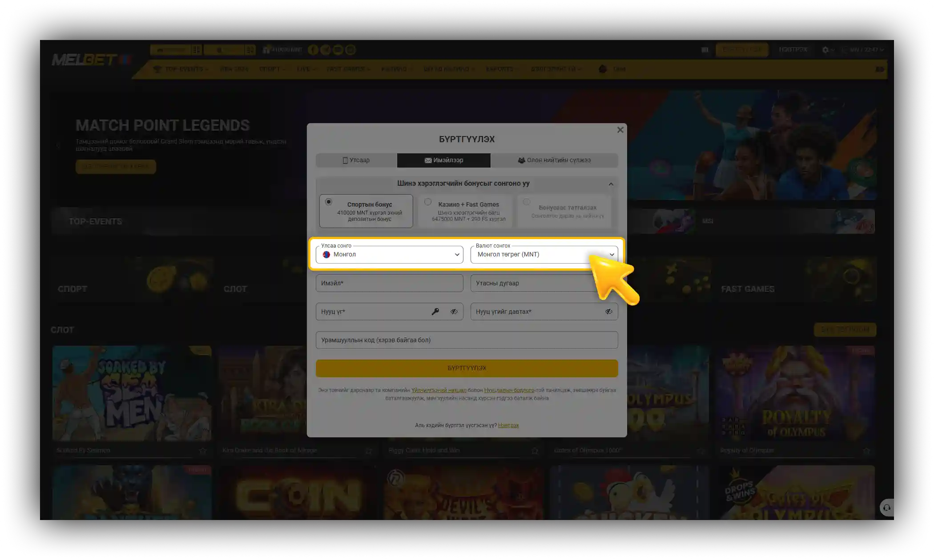Open the Нэвтрэх login link at bottom
The image size is (934, 560).
point(508,425)
